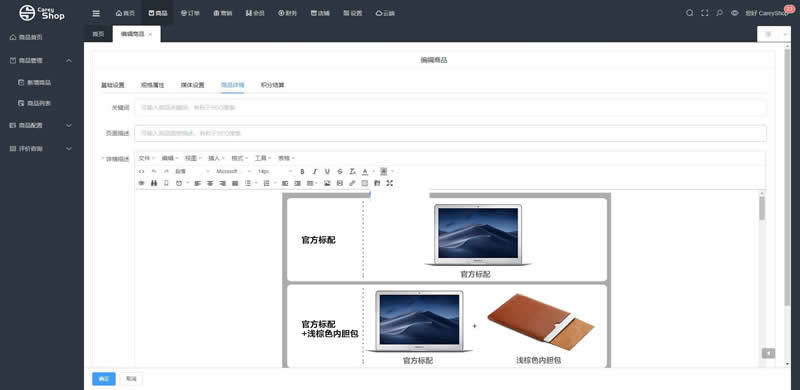This screenshot has width=800, height=390.
Task: Center align the text
Action: (x=210, y=183)
